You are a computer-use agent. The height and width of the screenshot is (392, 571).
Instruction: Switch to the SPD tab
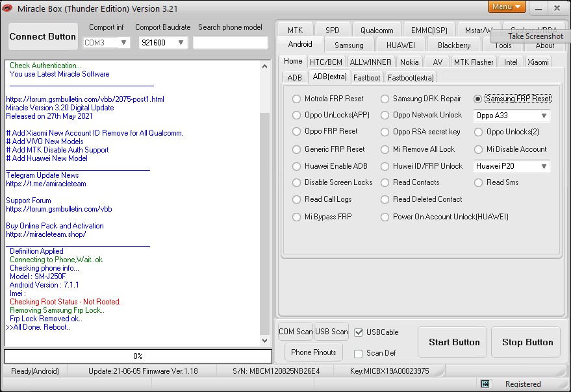coord(332,31)
